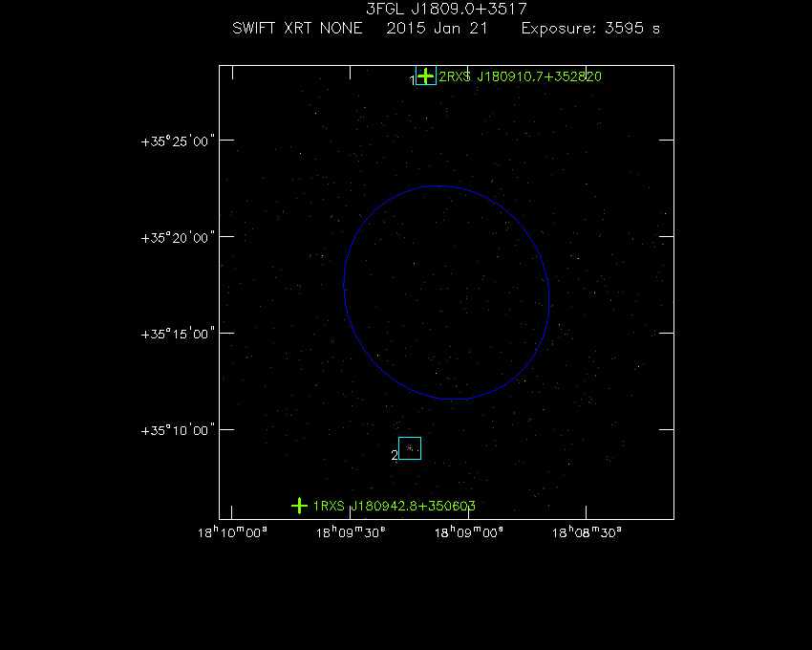Click the title 3FGL J1809.0+3517

click(x=446, y=9)
